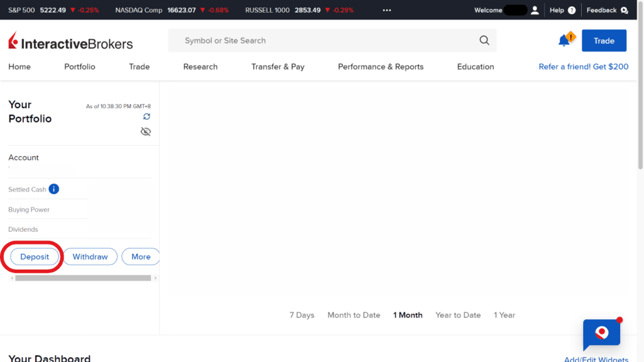Screen dimensions: 644x362
Task: Toggle hide portfolio values eye icon
Action: (146, 132)
